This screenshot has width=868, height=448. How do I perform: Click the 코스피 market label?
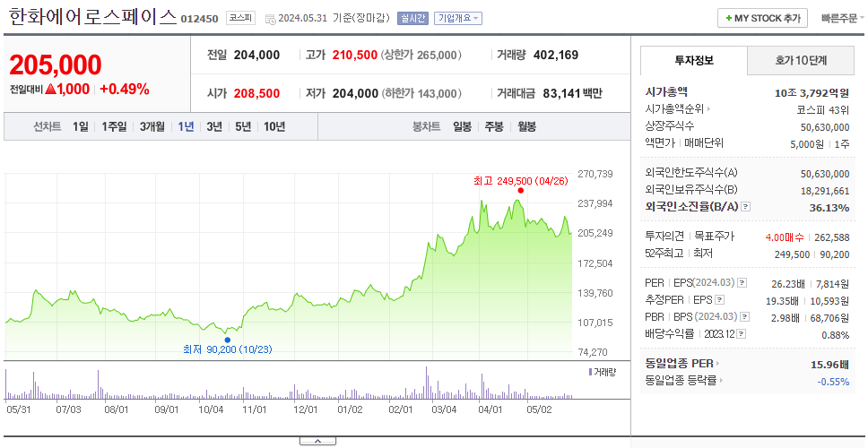coord(240,18)
